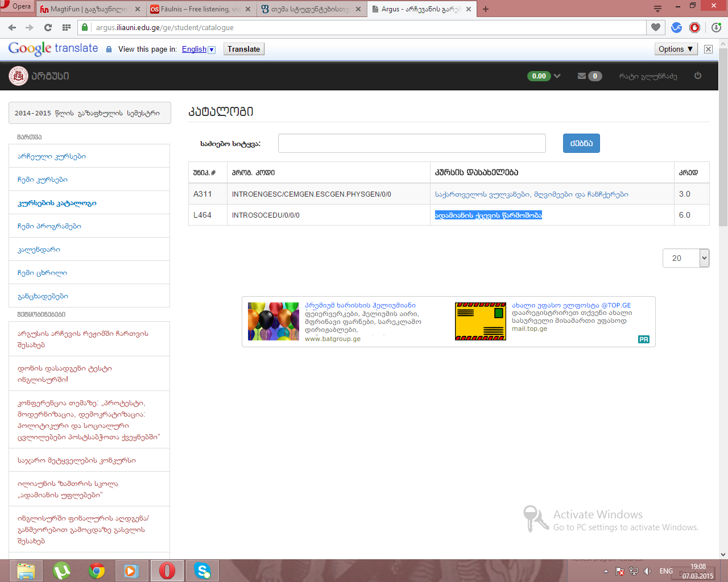
Task: Expand the 0.00 balance dropdown chevron
Action: 557,76
